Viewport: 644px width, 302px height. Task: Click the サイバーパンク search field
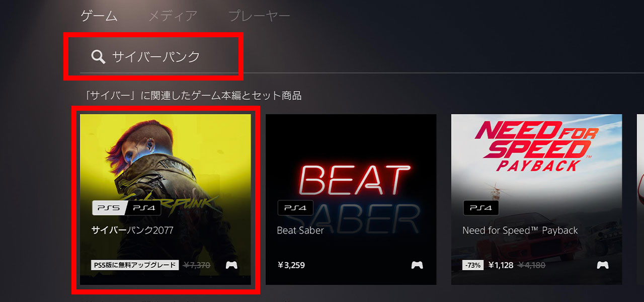coord(159,57)
